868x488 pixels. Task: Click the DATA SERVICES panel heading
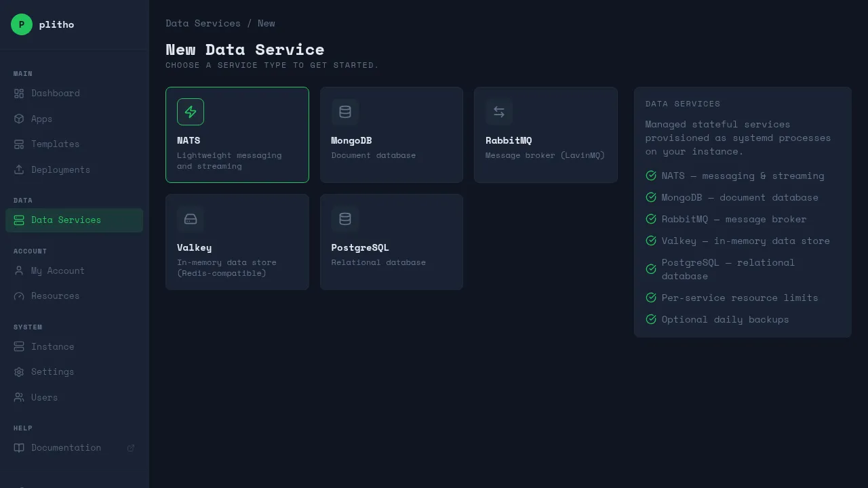coord(683,104)
